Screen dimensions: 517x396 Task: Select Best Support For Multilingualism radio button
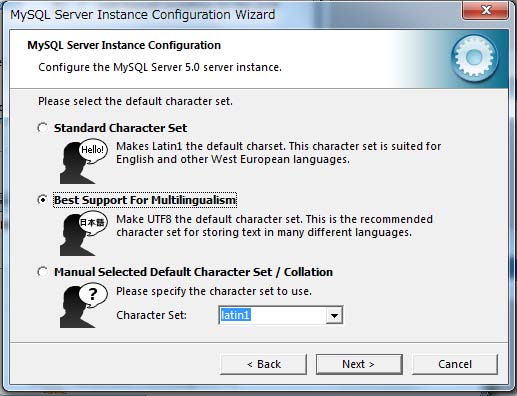click(42, 200)
